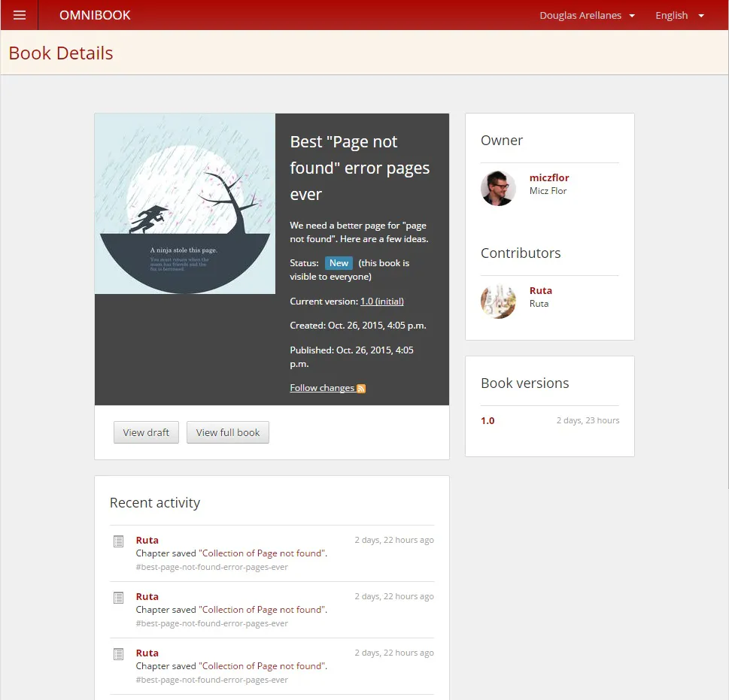Open the 1.0 (initial) current version link
The width and height of the screenshot is (729, 700).
click(381, 301)
